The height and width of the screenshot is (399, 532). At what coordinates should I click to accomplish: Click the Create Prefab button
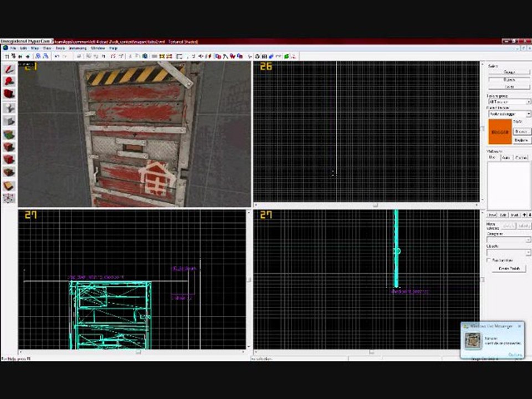pyautogui.click(x=509, y=268)
